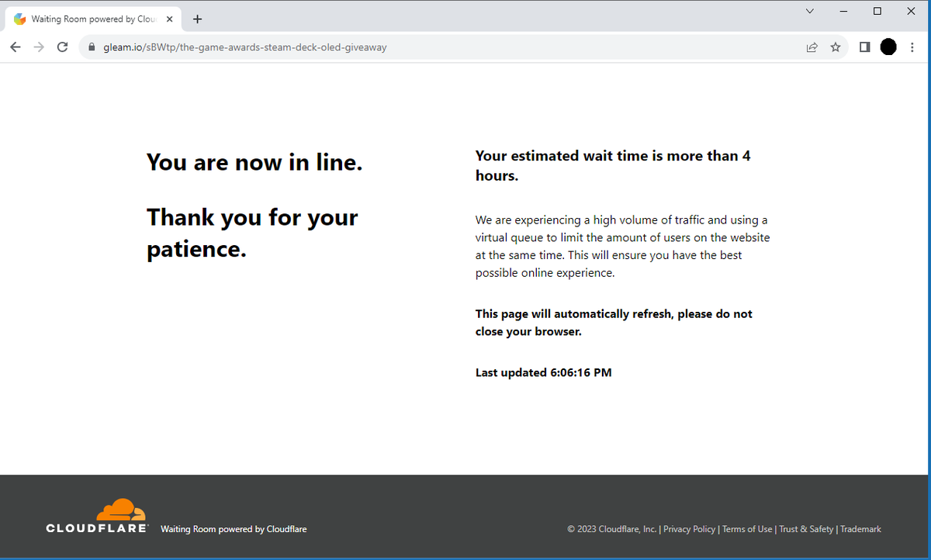Open the Trademark link

coord(860,529)
